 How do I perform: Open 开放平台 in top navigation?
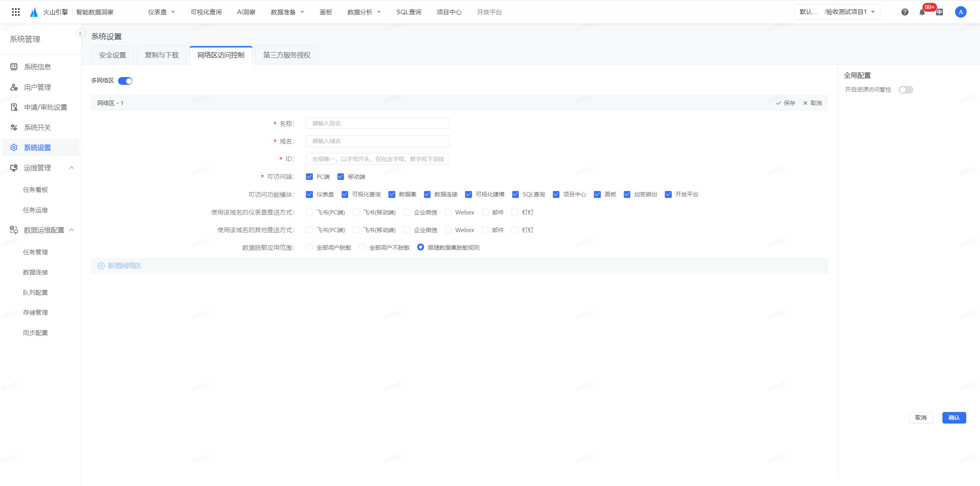click(489, 12)
